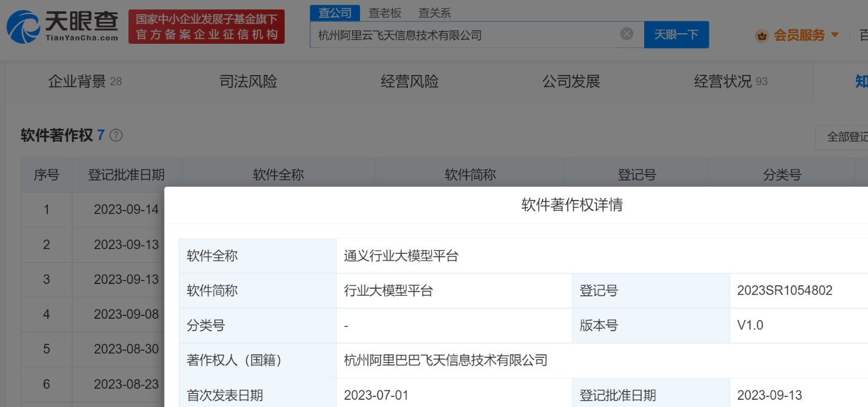The width and height of the screenshot is (868, 407).
Task: Select the 查老板 search tab
Action: coord(385,13)
